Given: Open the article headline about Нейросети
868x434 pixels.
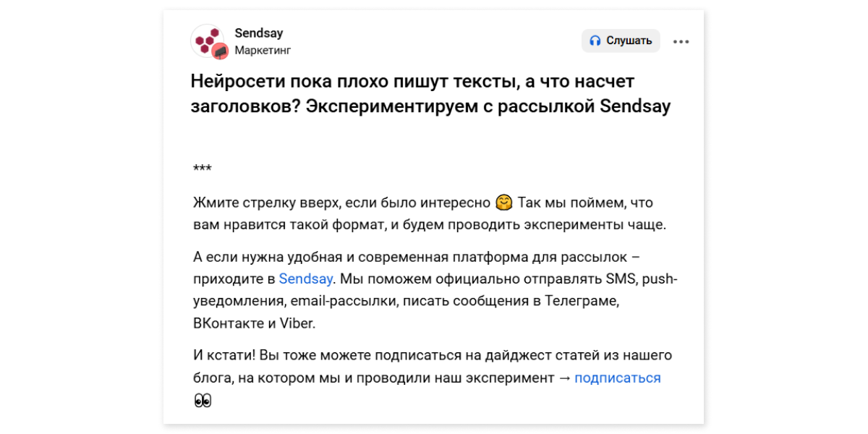Looking at the screenshot, I should (x=431, y=93).
